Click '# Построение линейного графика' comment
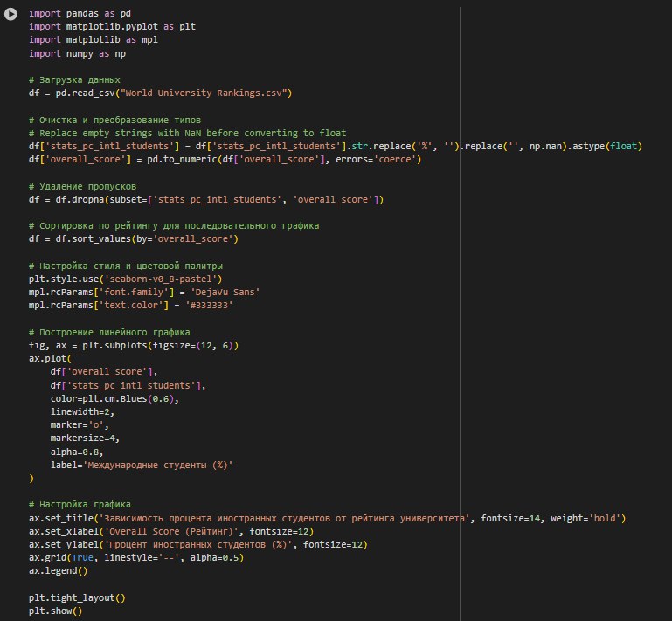The width and height of the screenshot is (672, 621). (x=109, y=333)
